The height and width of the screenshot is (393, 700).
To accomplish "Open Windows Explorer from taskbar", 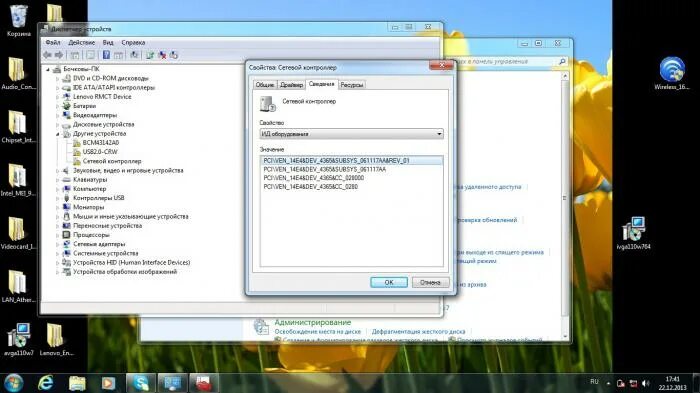I will pos(77,383).
